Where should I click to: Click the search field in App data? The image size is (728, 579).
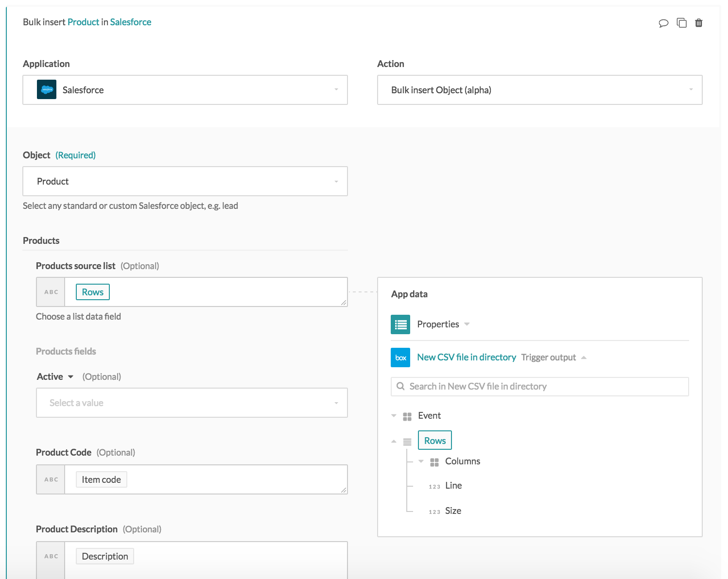(539, 387)
